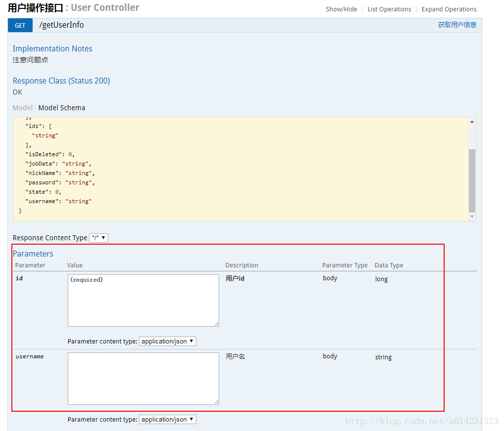Click the resize handle of the username textarea

(x=216, y=402)
